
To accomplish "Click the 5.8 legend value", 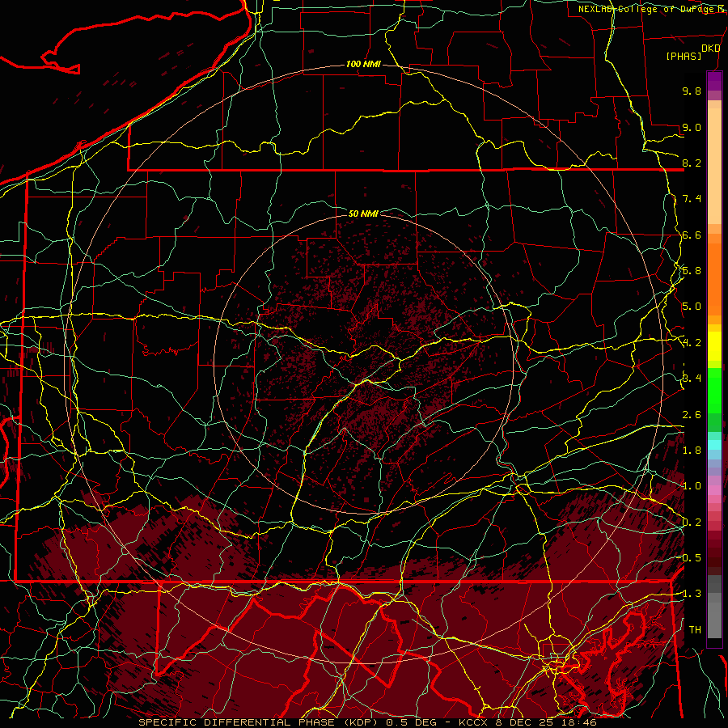I will coord(692,271).
